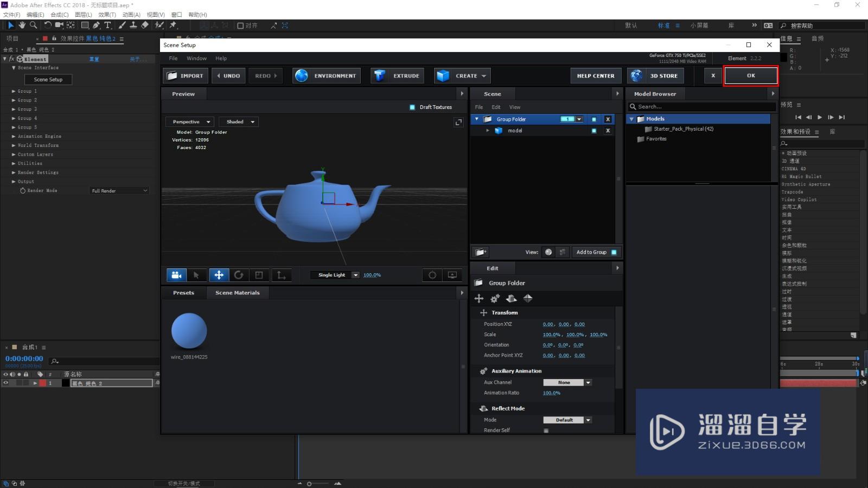Toggle the layer 1 eye visibility in timeline
The height and width of the screenshot is (488, 868).
(6, 383)
